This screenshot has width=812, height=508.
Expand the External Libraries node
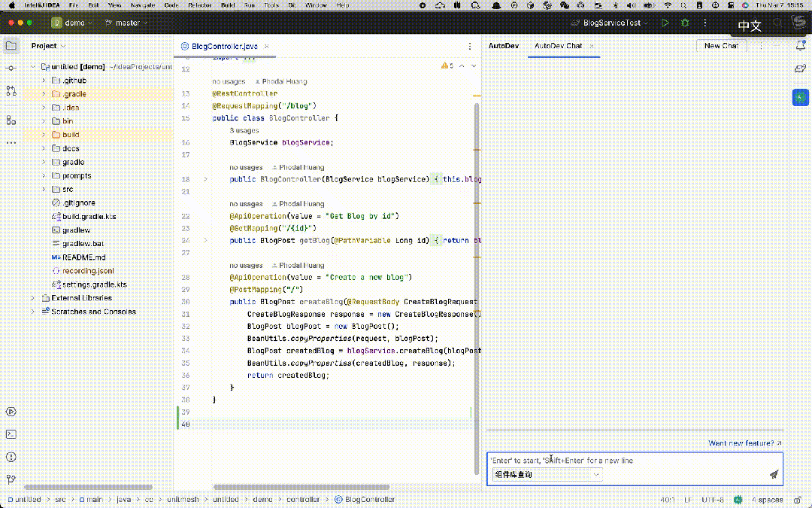[34, 298]
